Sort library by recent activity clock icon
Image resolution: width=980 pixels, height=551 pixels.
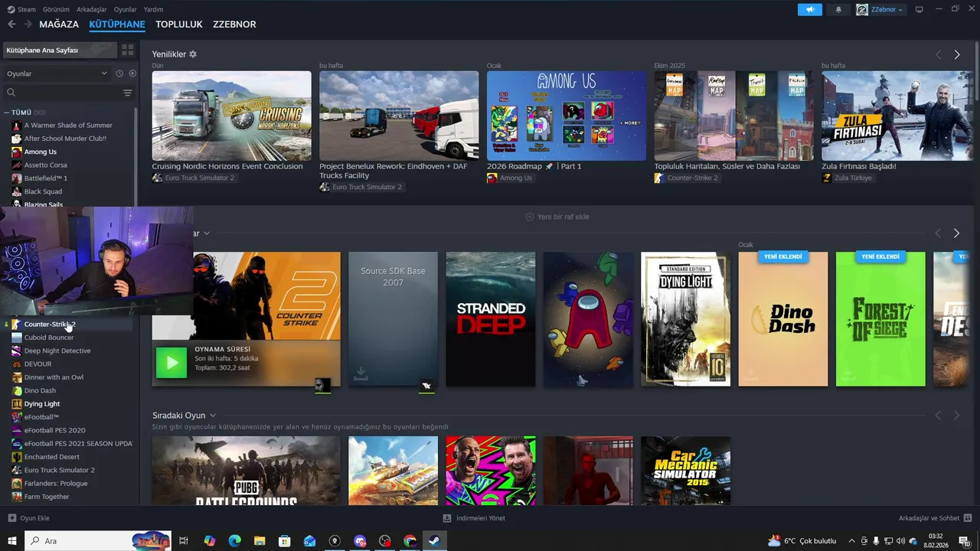point(119,73)
